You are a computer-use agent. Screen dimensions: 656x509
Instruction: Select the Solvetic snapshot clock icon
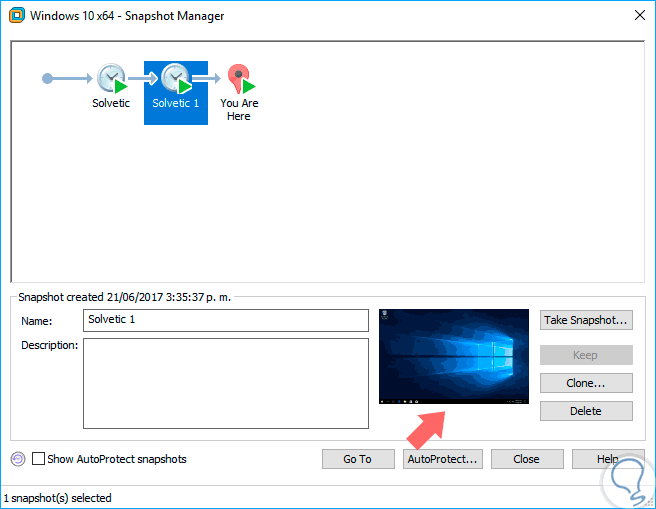tap(112, 78)
